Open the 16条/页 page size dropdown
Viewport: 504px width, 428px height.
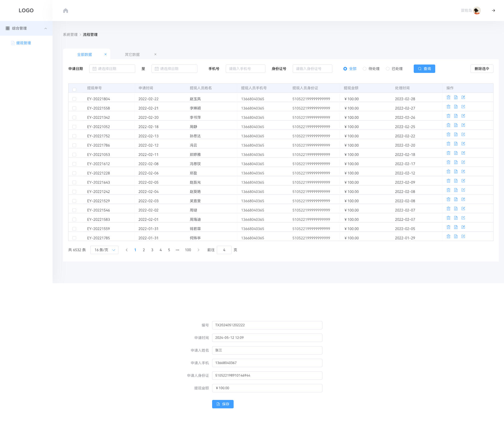click(x=104, y=250)
